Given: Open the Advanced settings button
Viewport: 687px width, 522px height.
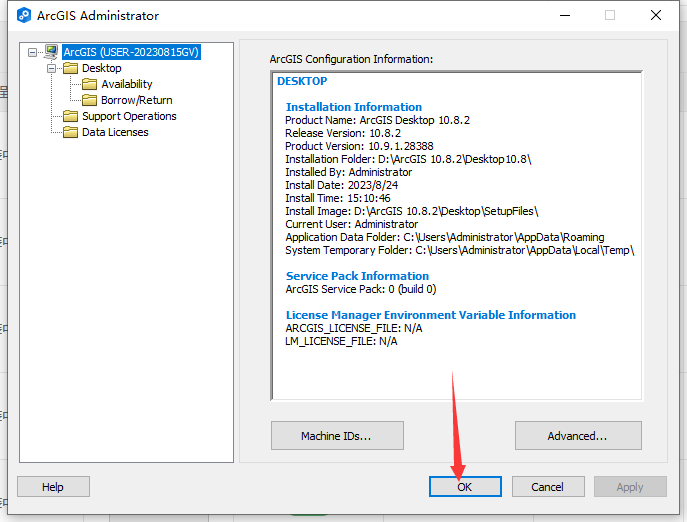Looking at the screenshot, I should 578,436.
